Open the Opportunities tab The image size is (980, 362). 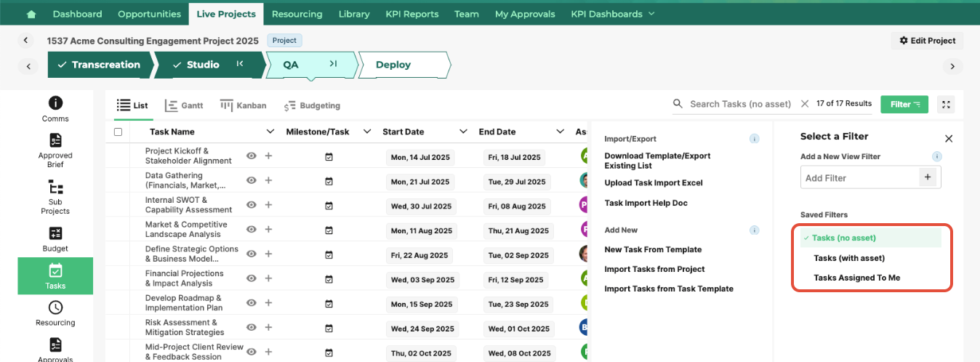(149, 14)
